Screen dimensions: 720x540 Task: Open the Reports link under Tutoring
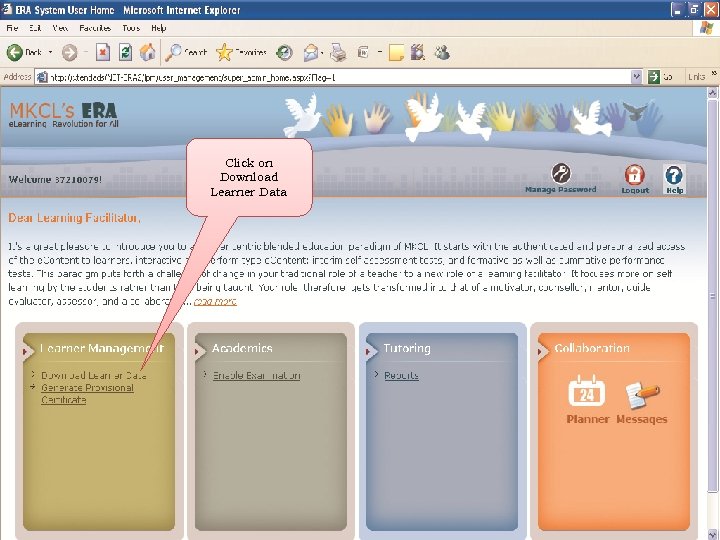click(x=401, y=375)
